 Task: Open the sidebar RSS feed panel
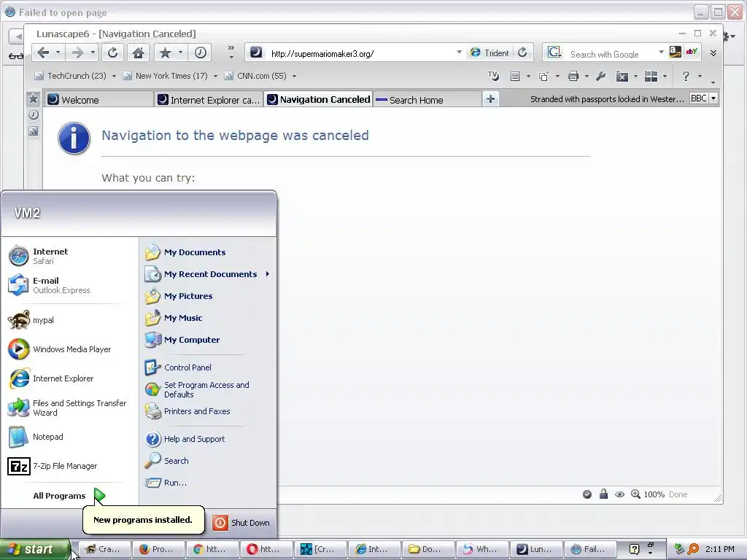34,131
